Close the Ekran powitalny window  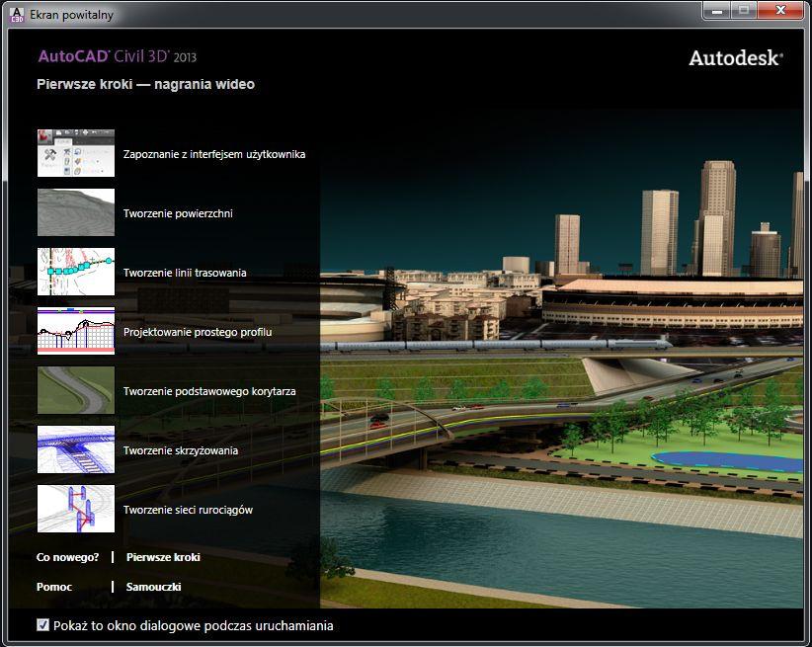click(781, 10)
